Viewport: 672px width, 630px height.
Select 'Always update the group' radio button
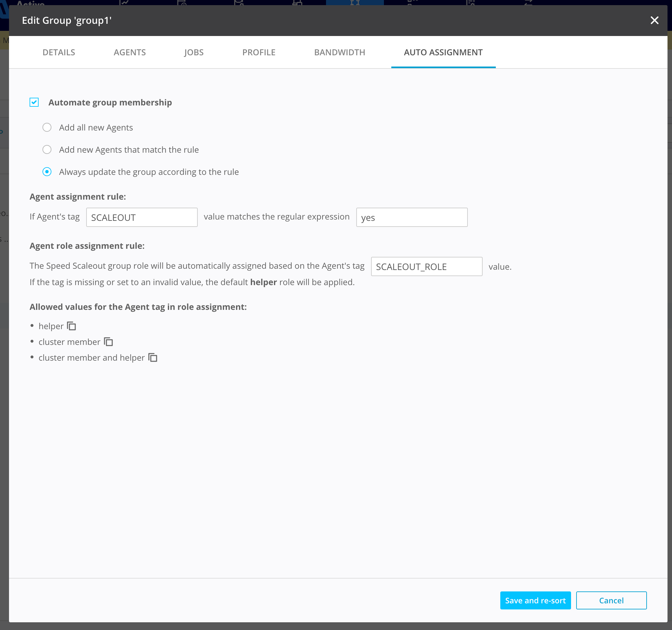click(47, 172)
